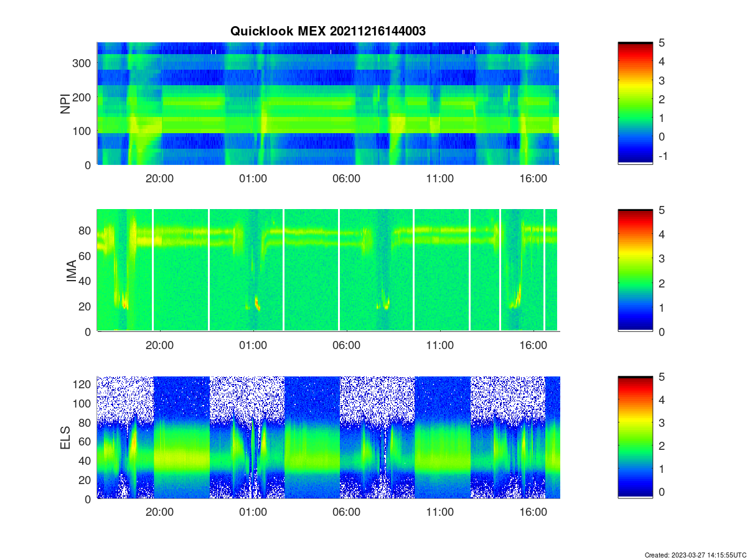The width and height of the screenshot is (747, 560).
Task: Click inside the IMA spectrogram panel
Action: pyautogui.click(x=328, y=271)
